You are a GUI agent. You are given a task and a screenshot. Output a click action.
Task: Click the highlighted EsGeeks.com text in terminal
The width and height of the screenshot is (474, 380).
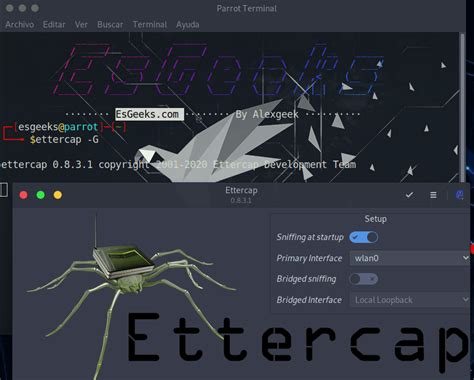(149, 114)
